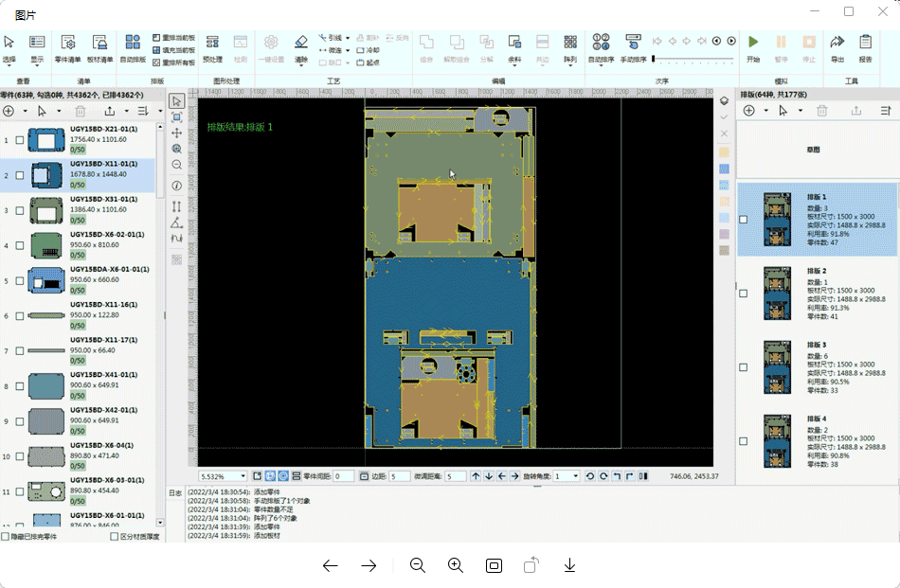Export results with the 导出 icon

coord(837,47)
